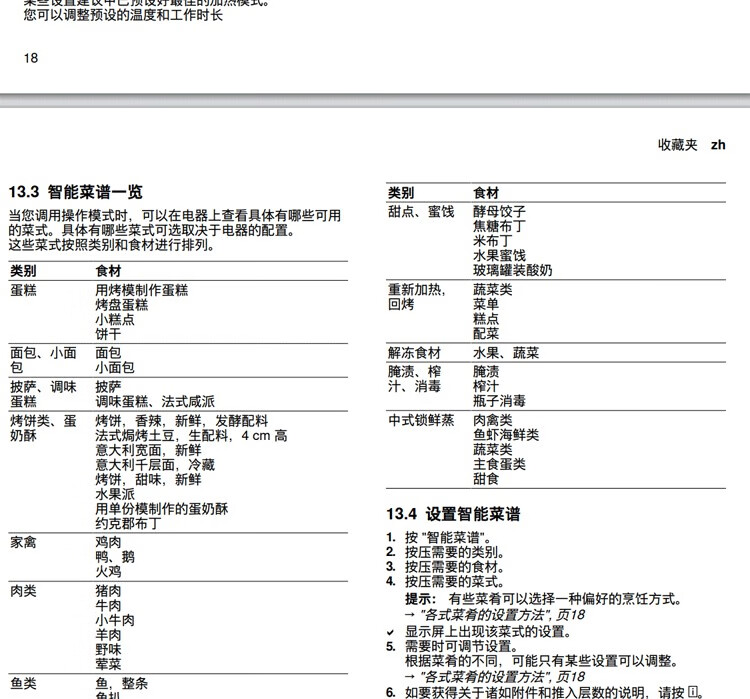This screenshot has height=699, width=750.
Task: Select the 小糕点 entry
Action: pyautogui.click(x=115, y=320)
